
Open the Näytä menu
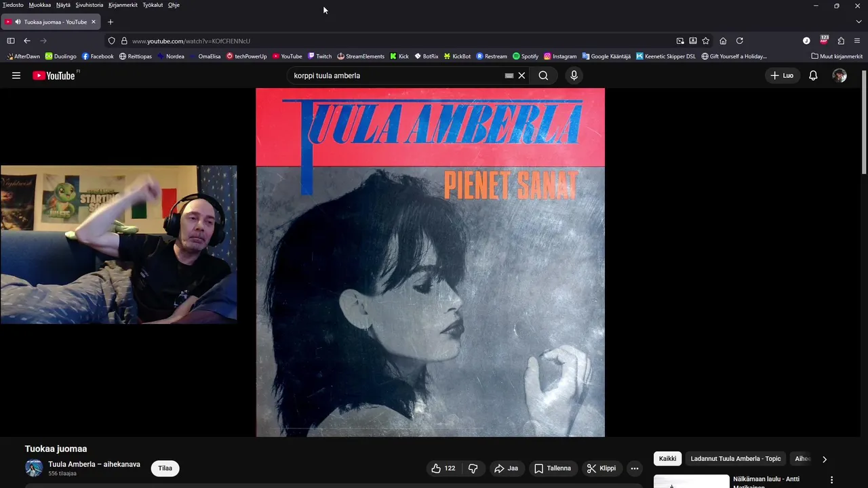click(x=63, y=5)
